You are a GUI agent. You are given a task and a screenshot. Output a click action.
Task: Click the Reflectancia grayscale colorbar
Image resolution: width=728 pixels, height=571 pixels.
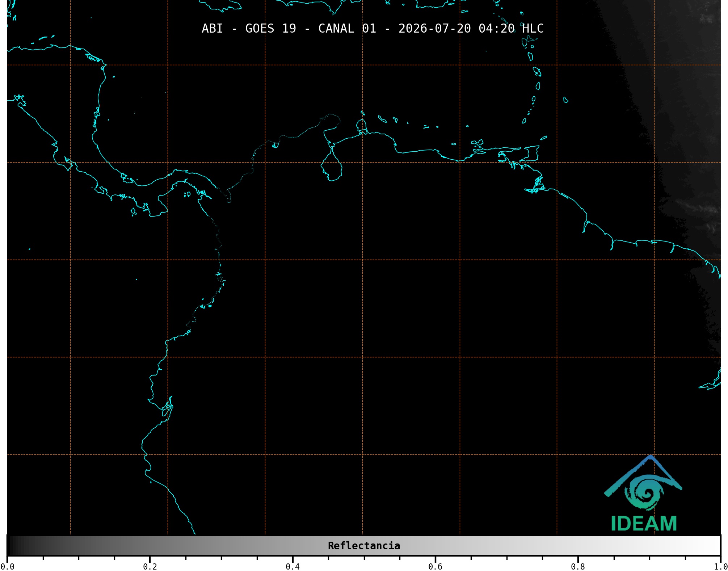364,545
